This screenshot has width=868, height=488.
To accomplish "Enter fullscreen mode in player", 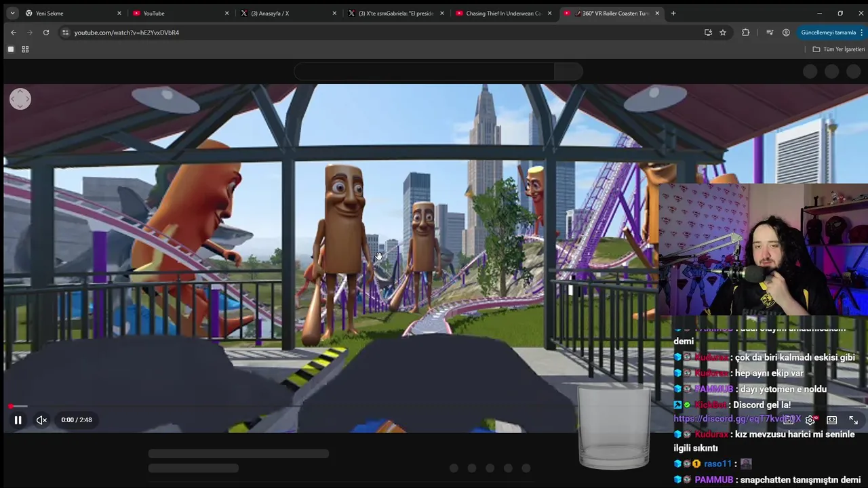I will 853,420.
